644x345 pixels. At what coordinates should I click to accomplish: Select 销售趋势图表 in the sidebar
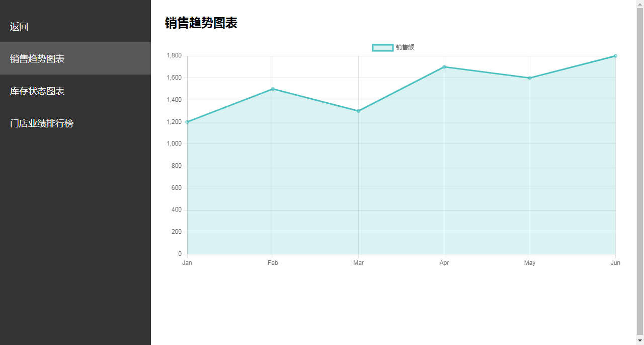point(75,58)
